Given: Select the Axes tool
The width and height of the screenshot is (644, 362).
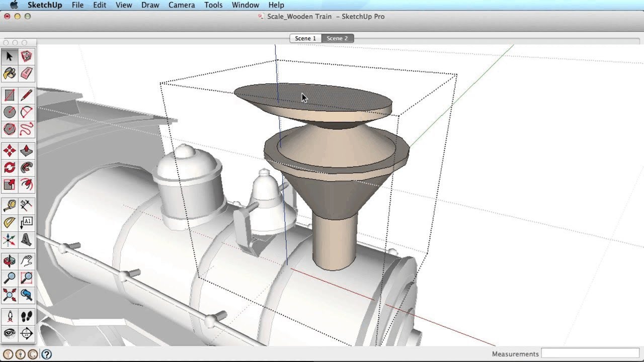Looking at the screenshot, I should [x=10, y=239].
